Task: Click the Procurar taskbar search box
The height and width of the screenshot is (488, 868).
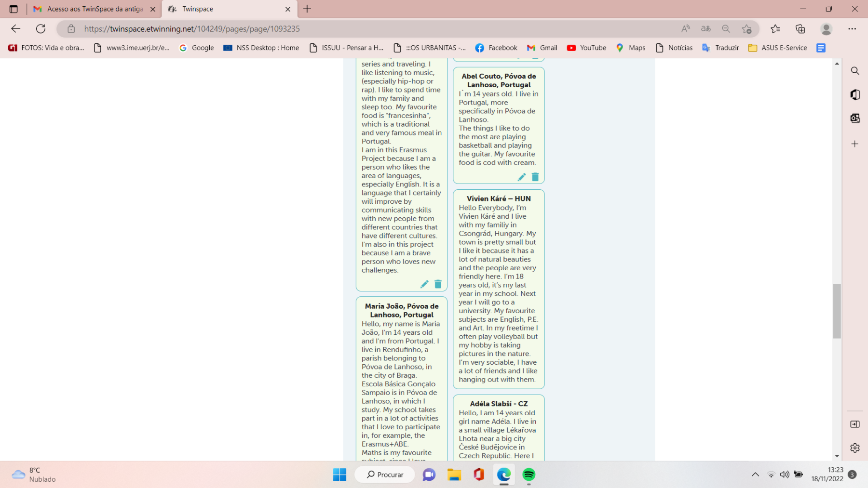Action: [385, 475]
